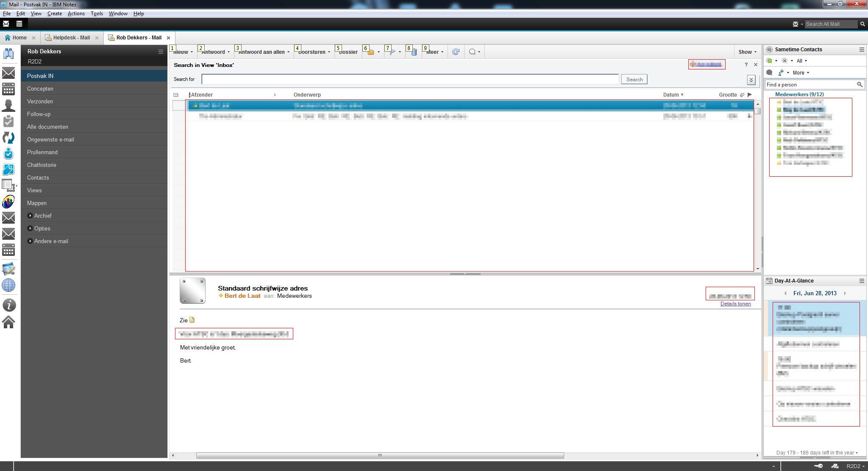Open the More dropdown in Sametime panel
Viewport: 868px width, 471px height.
pyautogui.click(x=801, y=72)
